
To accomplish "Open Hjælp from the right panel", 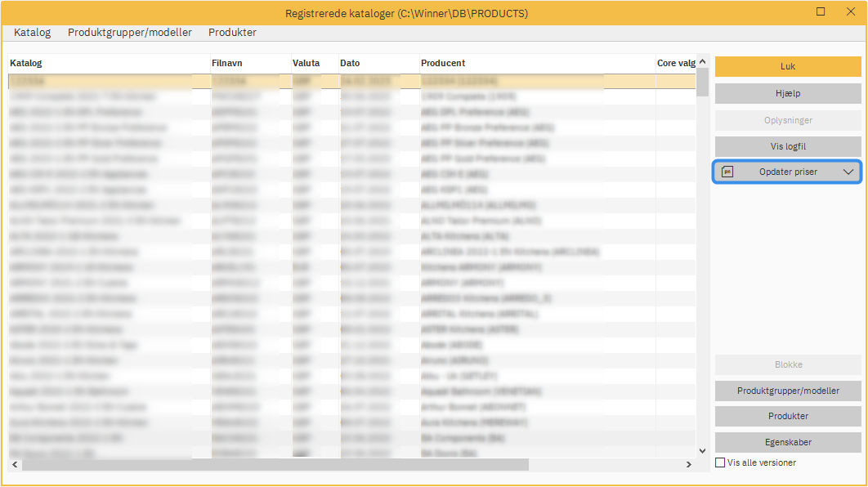I will [787, 93].
